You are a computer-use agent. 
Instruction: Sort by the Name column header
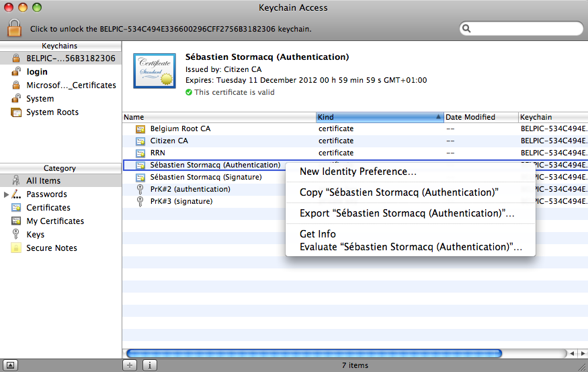pyautogui.click(x=219, y=117)
